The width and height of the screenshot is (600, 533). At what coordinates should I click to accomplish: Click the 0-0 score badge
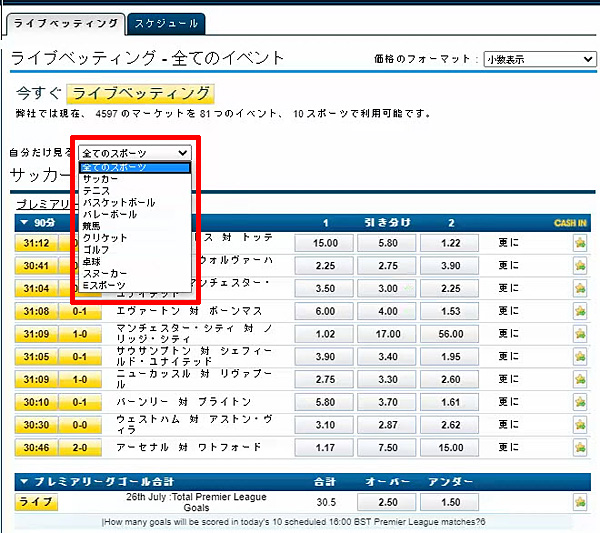pos(80,425)
